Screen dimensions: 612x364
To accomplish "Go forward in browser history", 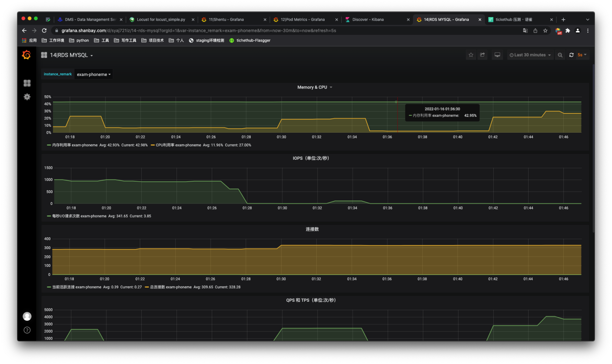I will click(x=34, y=30).
